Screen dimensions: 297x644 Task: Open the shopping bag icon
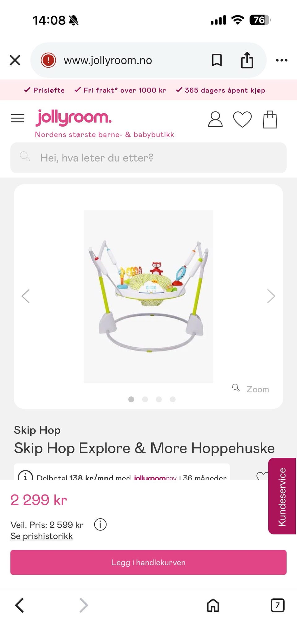(x=270, y=119)
